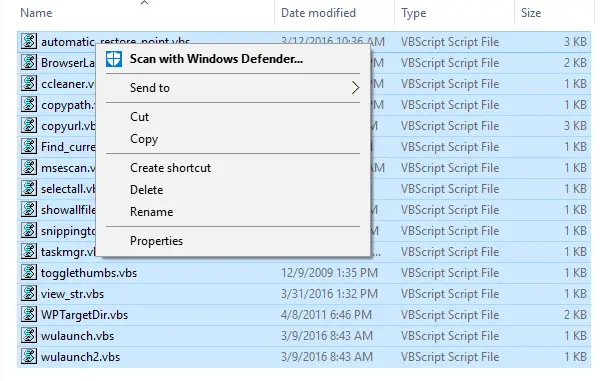Click the Type cell of wulaunch2.vbs row
Viewport: 600px width, 381px height.
pyautogui.click(x=450, y=357)
